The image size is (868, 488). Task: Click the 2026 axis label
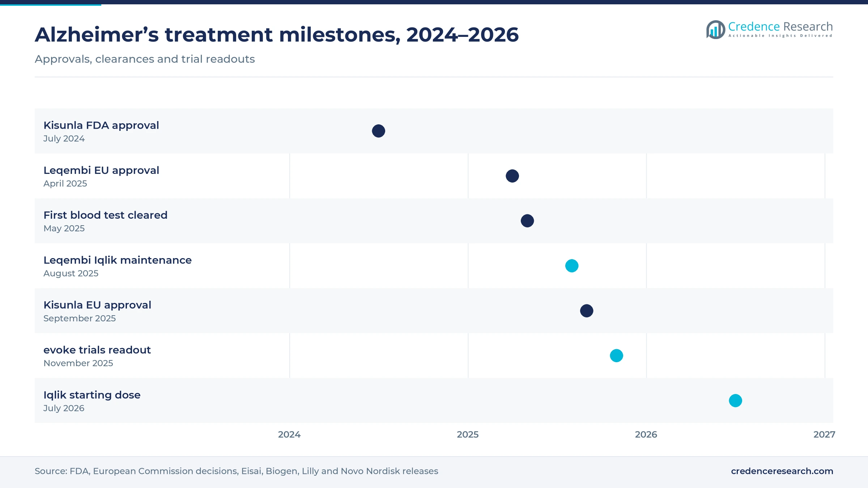[646, 435]
